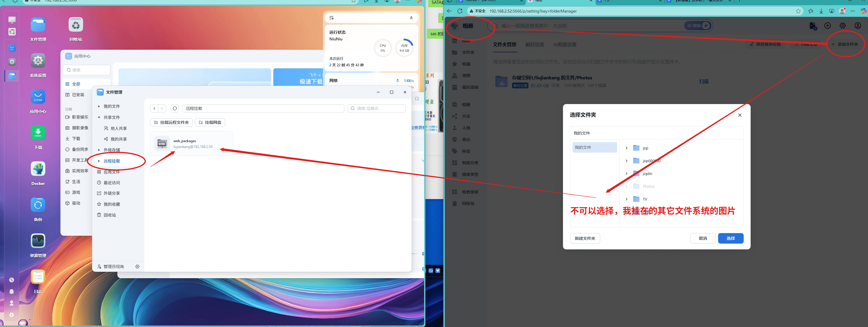Click the 应用中心 store icon
Viewport: 868px width, 327px height.
[x=38, y=97]
